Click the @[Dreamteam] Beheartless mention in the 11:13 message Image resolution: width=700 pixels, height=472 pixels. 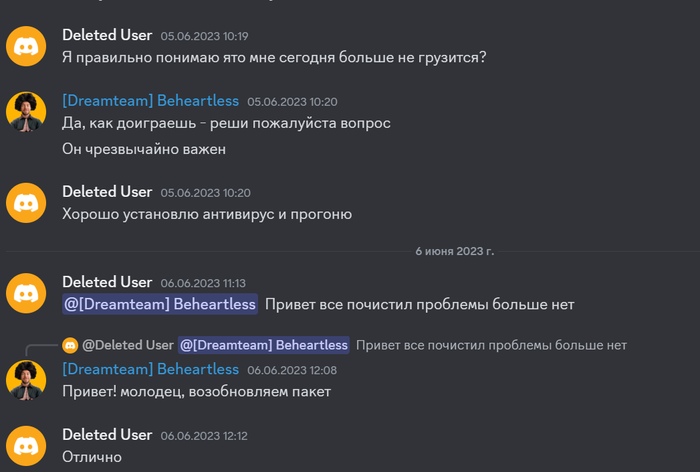click(x=160, y=304)
